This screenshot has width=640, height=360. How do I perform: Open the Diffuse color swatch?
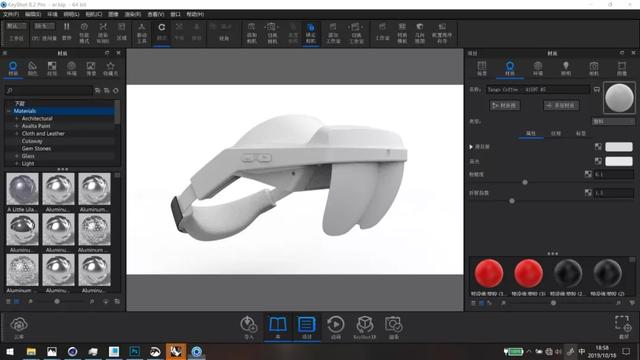tap(619, 147)
